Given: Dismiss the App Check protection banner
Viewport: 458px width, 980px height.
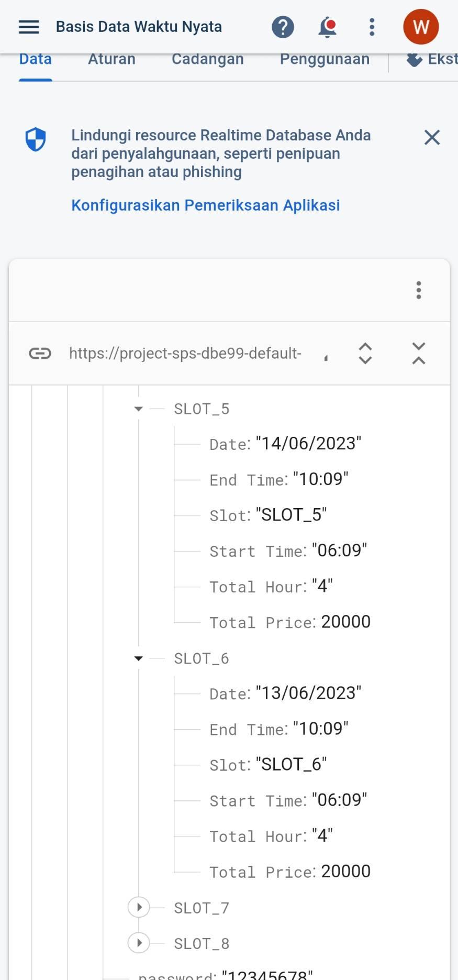Looking at the screenshot, I should tap(432, 137).
